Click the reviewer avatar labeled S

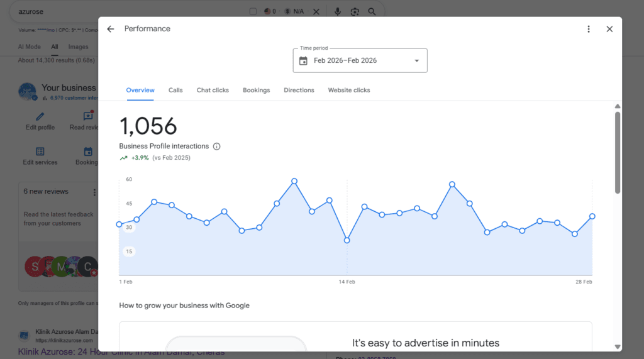pyautogui.click(x=35, y=267)
